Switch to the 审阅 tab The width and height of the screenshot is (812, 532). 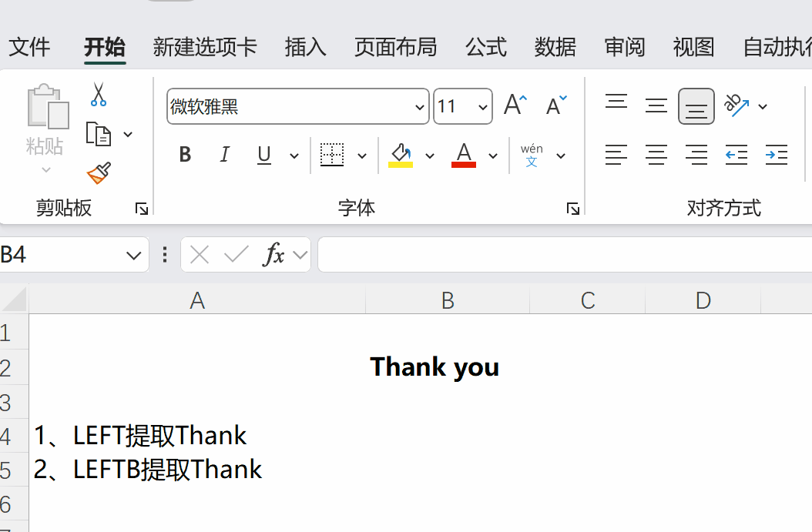click(x=625, y=47)
